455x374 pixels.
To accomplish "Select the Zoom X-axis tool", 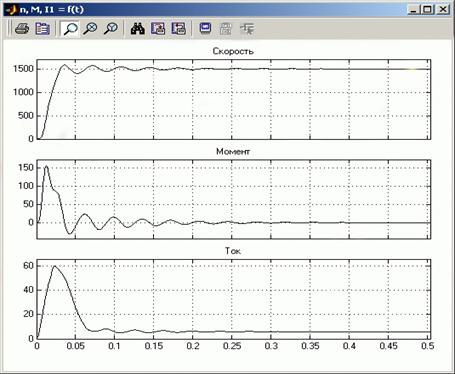I will pos(90,29).
